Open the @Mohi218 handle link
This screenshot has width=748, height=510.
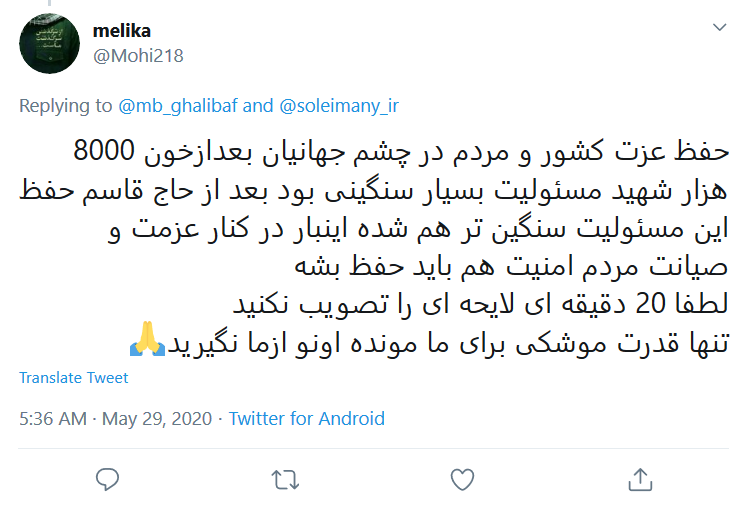138,55
